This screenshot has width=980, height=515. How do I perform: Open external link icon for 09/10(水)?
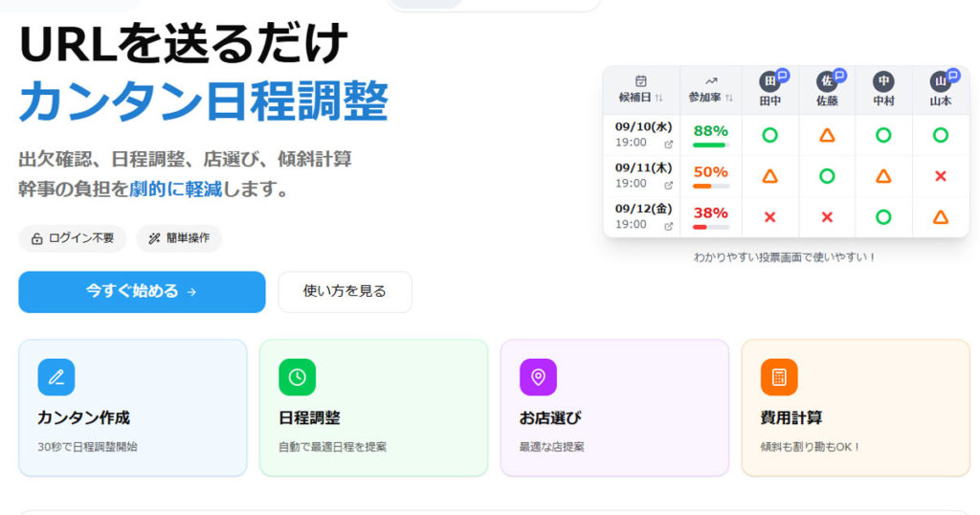(x=668, y=144)
